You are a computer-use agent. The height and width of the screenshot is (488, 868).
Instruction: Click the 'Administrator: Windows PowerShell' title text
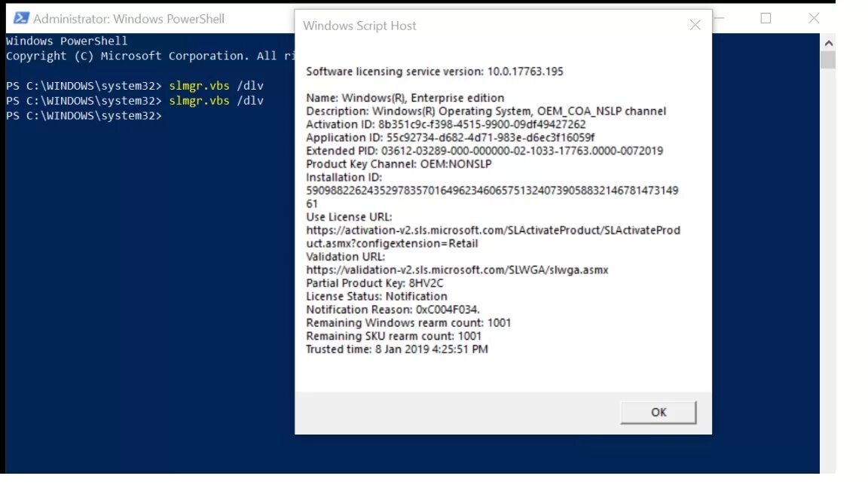coord(129,19)
